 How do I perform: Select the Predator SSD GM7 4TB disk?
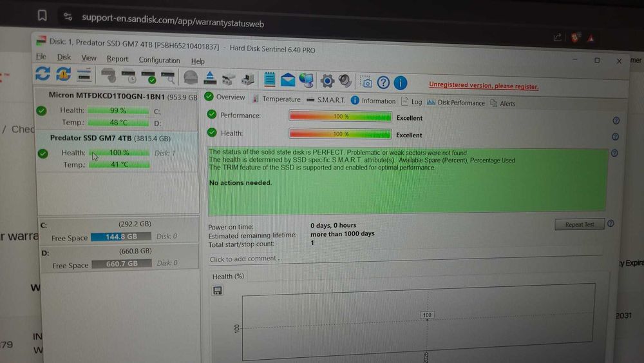point(118,152)
